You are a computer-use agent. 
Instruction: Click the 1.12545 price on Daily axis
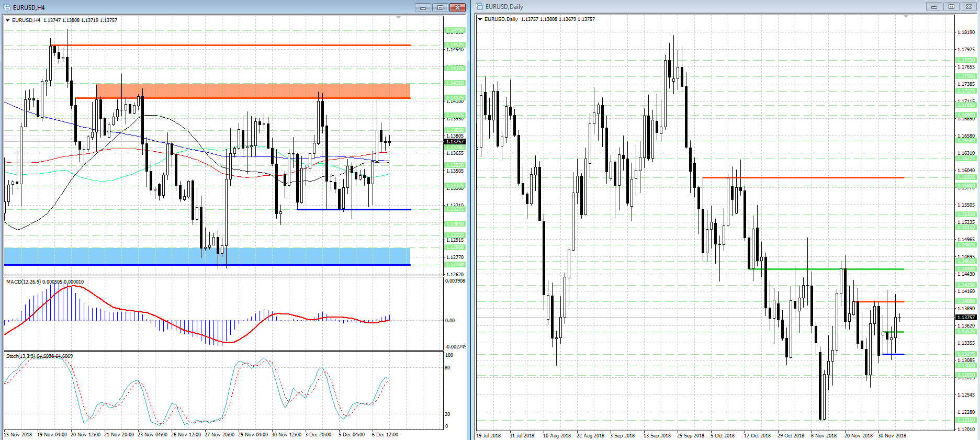pyautogui.click(x=966, y=395)
